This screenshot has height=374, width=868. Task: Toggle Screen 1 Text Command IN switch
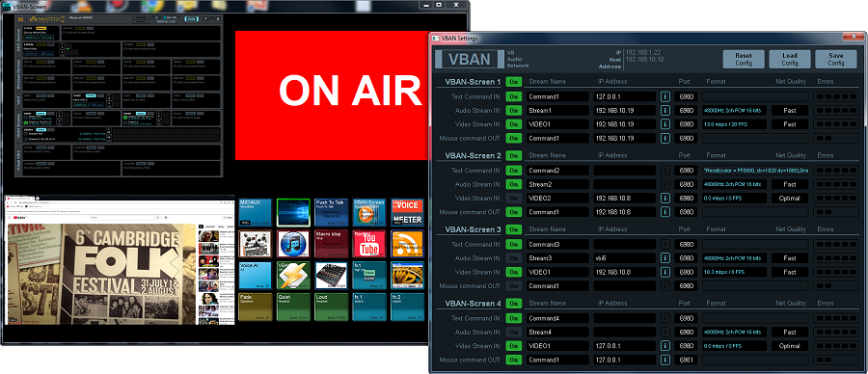click(x=514, y=96)
